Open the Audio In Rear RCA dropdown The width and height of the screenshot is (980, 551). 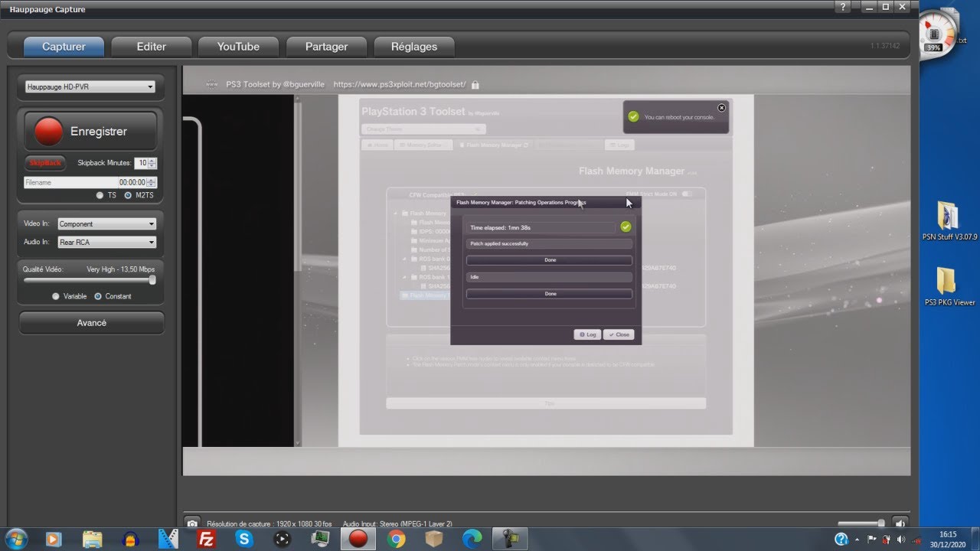point(106,242)
